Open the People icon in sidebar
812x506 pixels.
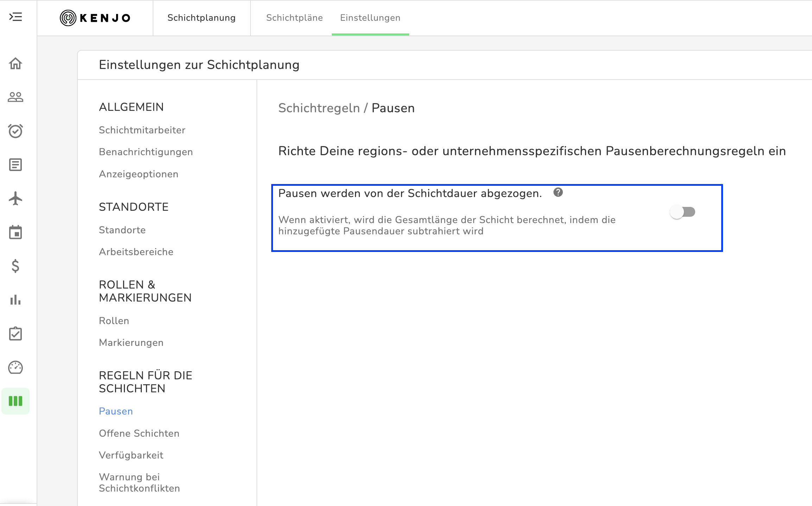coord(15,97)
